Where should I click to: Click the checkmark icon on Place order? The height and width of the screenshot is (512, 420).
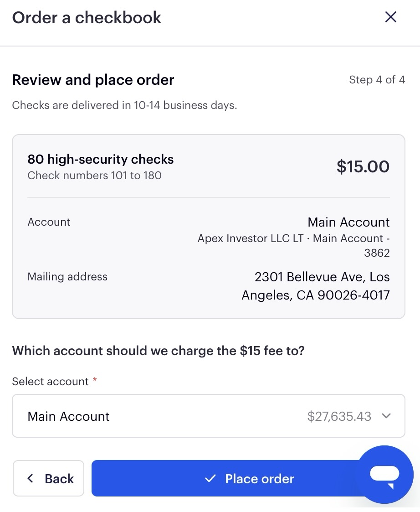click(210, 479)
